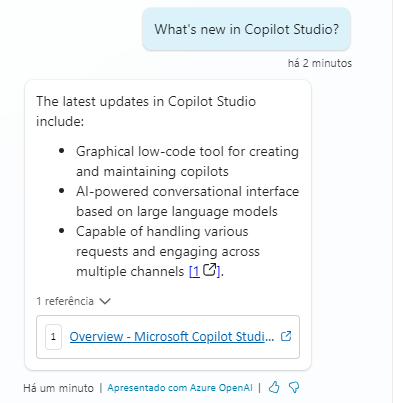393x403 pixels.
Task: Click 'The latest updates in Copilot Studio' sentence
Action: pyautogui.click(x=146, y=101)
